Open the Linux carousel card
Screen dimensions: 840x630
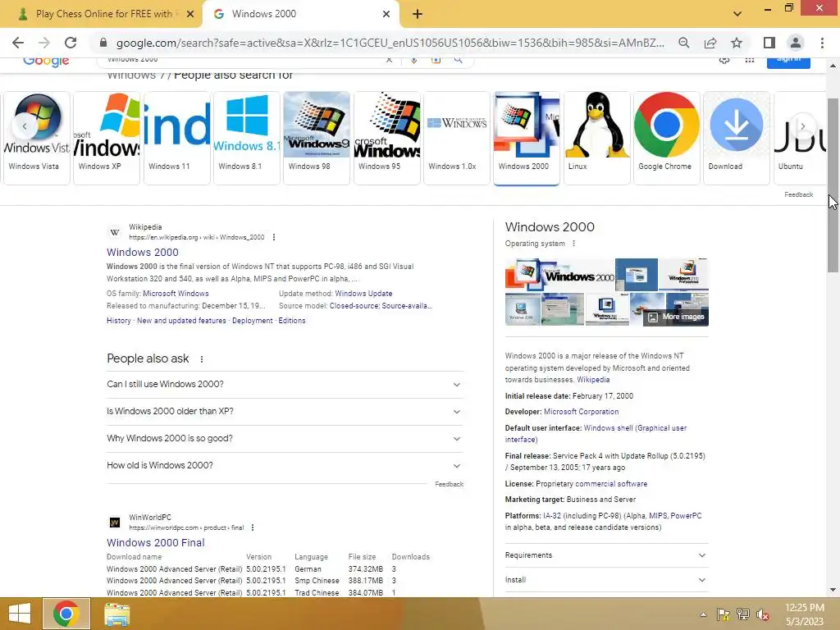pos(597,138)
